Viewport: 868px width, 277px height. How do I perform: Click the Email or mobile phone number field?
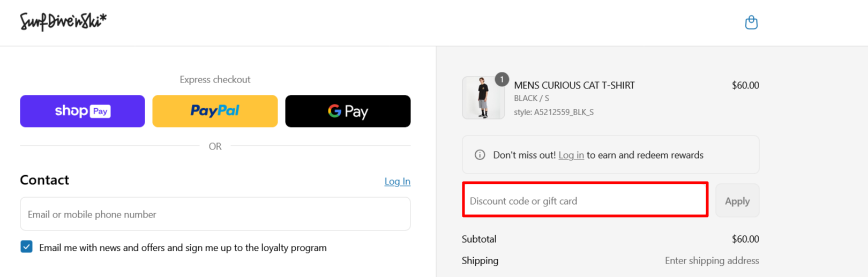pos(215,214)
